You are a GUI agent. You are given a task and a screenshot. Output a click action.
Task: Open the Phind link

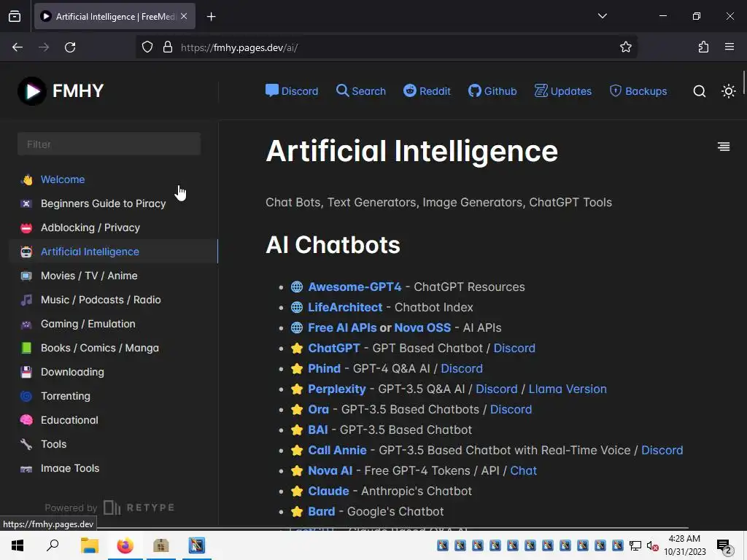325,368
